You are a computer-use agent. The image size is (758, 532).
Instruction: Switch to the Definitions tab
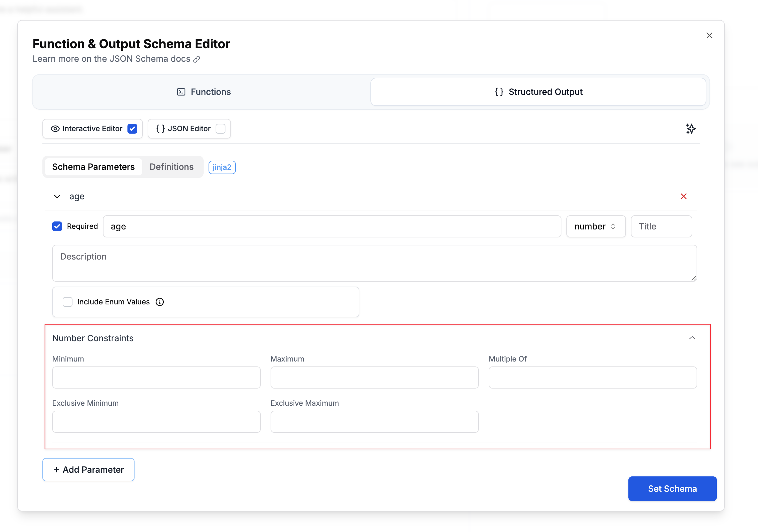(171, 167)
